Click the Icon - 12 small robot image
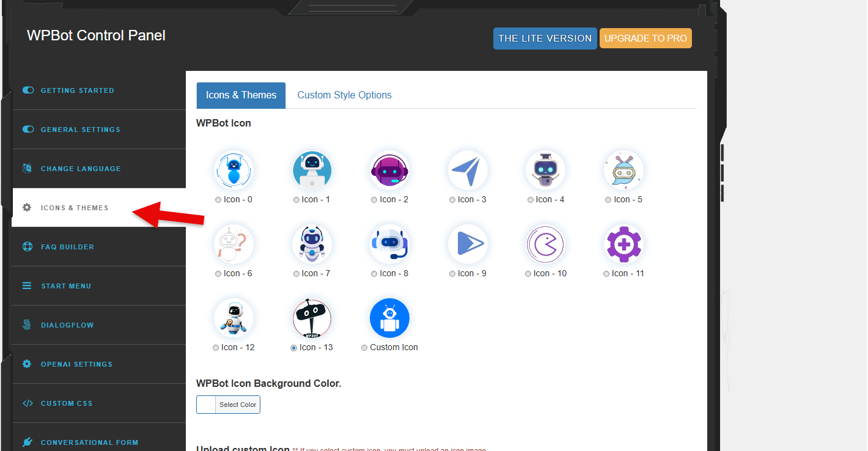This screenshot has height=451, width=868. [x=234, y=318]
